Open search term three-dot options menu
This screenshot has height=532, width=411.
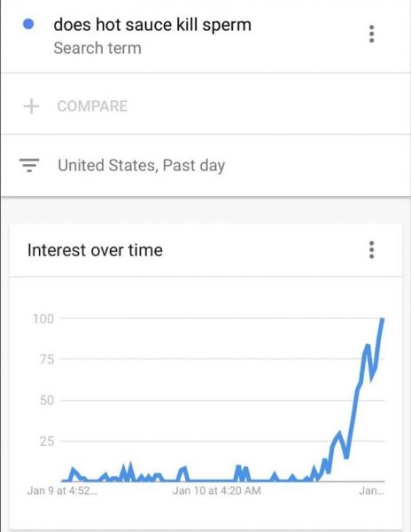click(372, 34)
